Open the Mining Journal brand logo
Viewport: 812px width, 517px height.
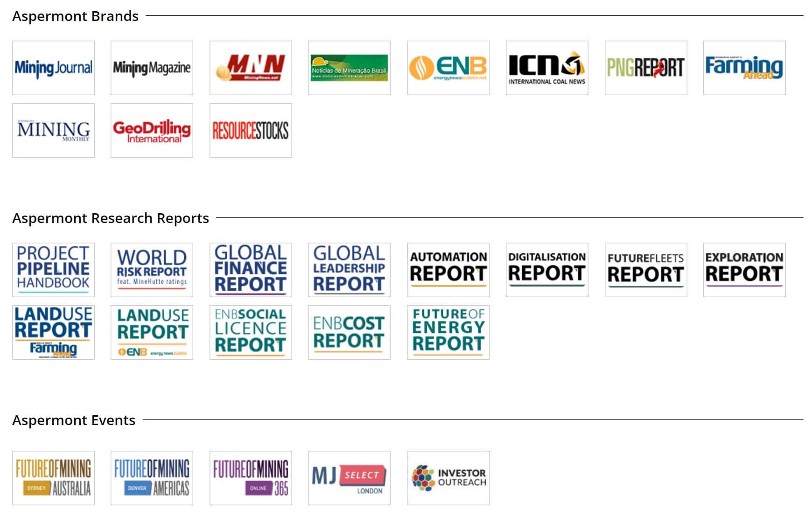[x=53, y=68]
